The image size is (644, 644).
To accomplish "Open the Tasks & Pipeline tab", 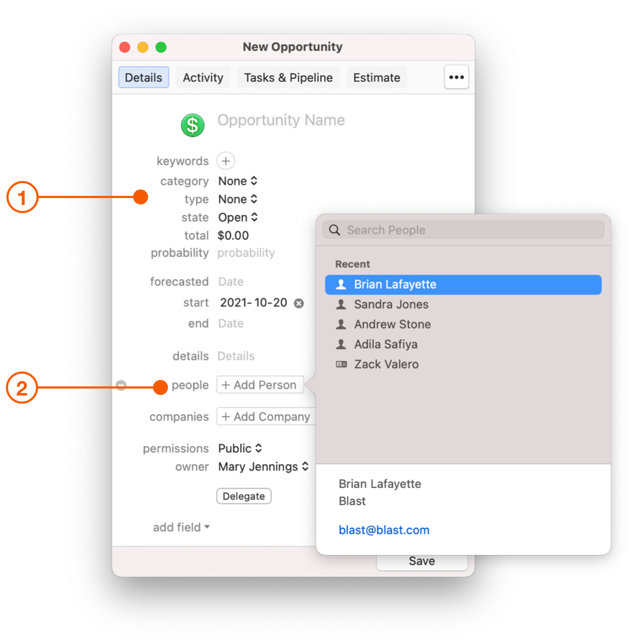I will [x=289, y=77].
